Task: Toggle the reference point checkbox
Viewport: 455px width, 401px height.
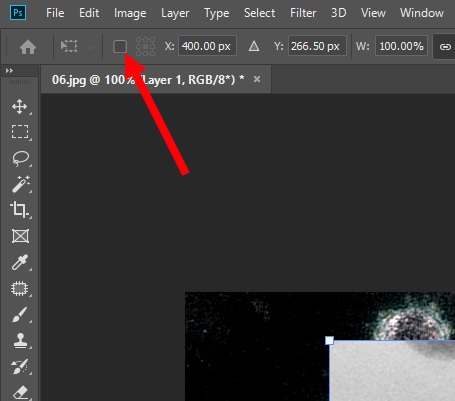Action: click(x=120, y=46)
